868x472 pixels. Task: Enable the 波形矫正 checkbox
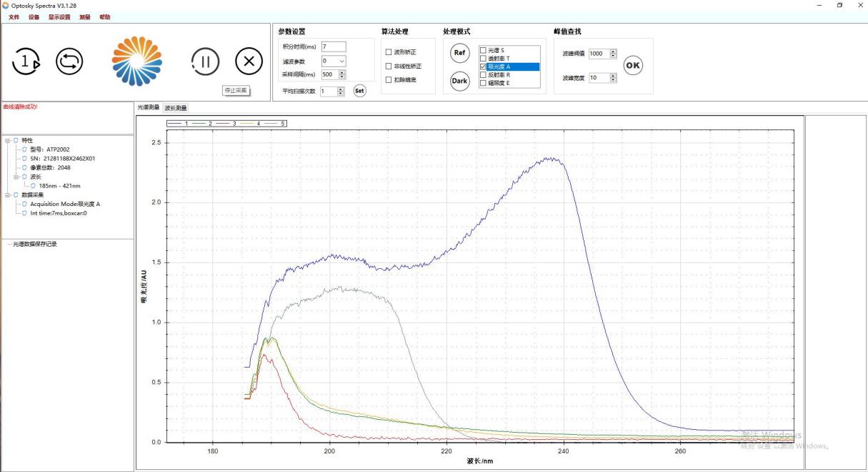pyautogui.click(x=389, y=52)
